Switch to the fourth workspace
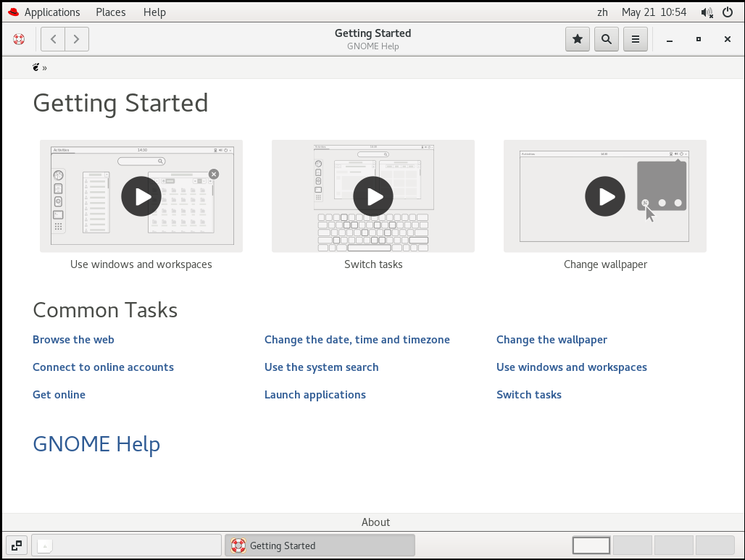745x560 pixels. [715, 546]
